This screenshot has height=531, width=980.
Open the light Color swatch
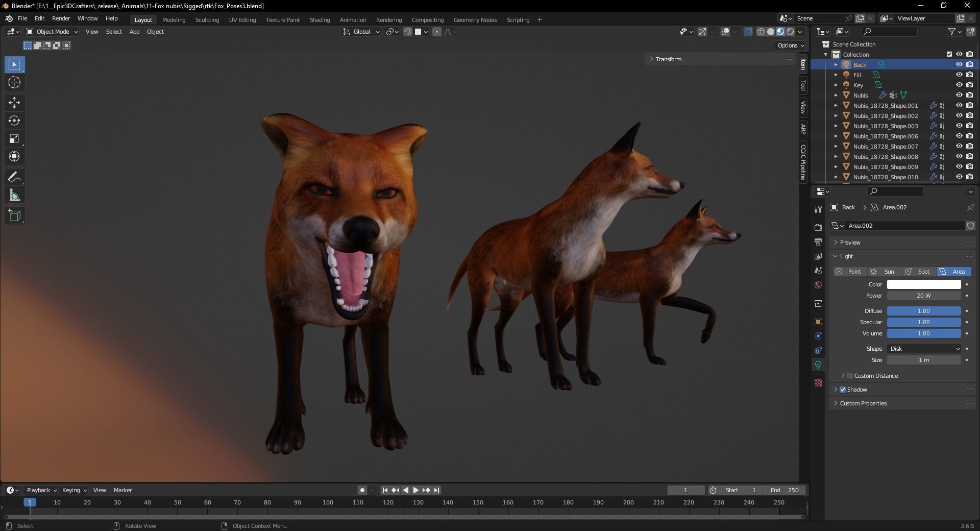[924, 284]
